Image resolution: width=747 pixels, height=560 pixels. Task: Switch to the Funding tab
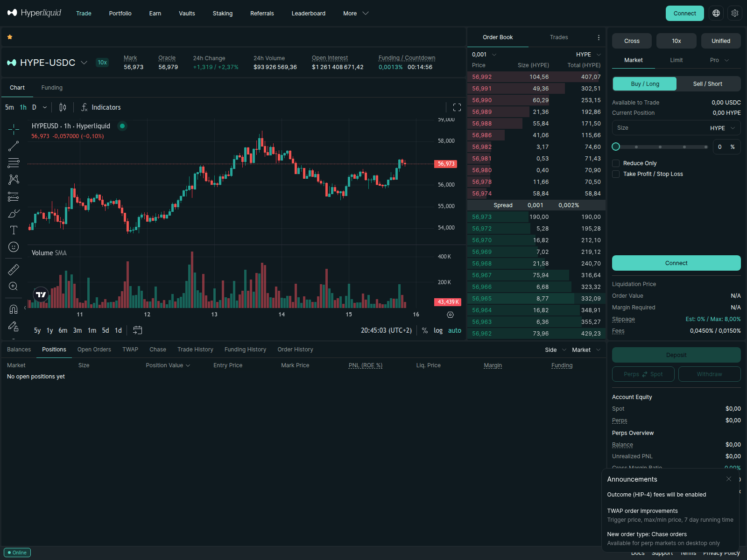point(52,88)
